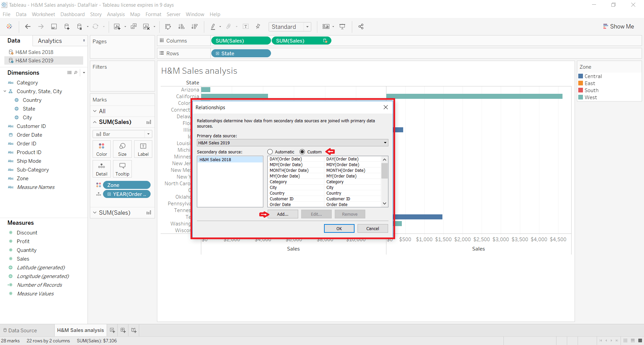The height and width of the screenshot is (345, 644).
Task: Switch to the Data Source tab
Action: [x=22, y=330]
